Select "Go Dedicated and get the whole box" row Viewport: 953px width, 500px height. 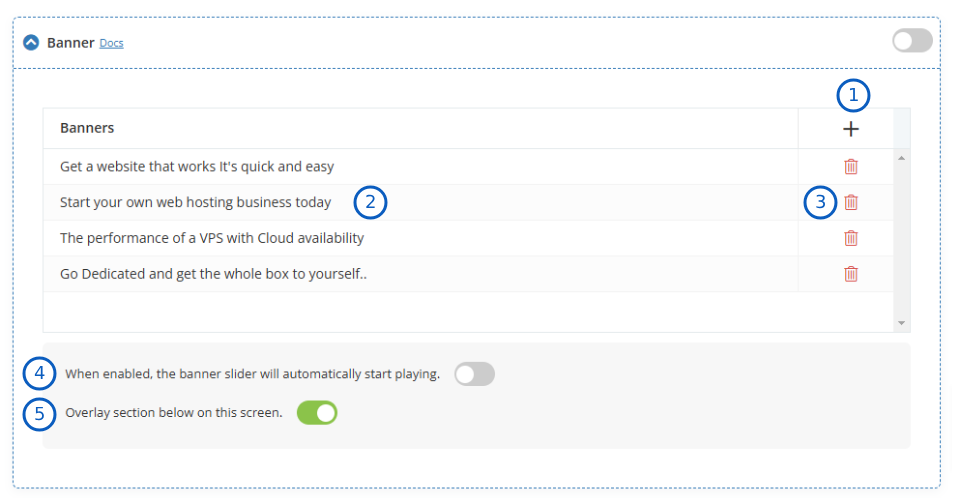(x=213, y=274)
